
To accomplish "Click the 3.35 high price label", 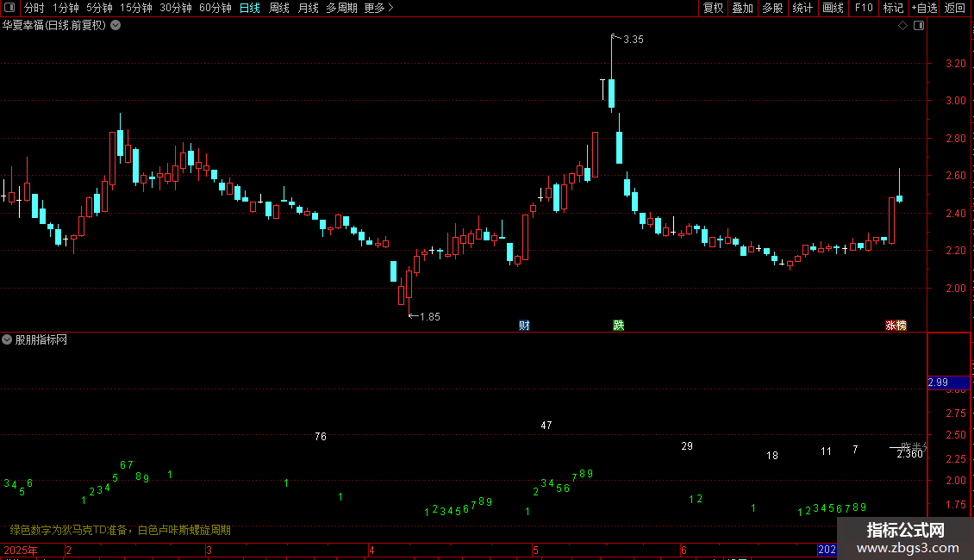I will coord(633,40).
